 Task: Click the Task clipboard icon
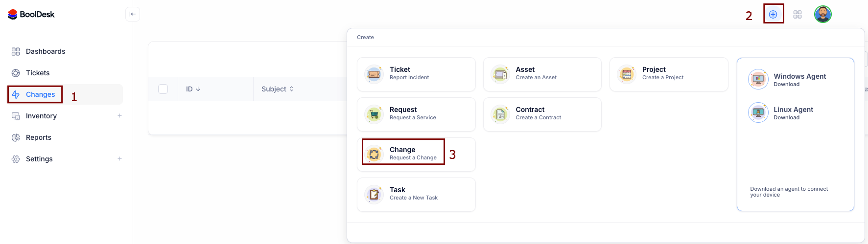[x=374, y=195]
